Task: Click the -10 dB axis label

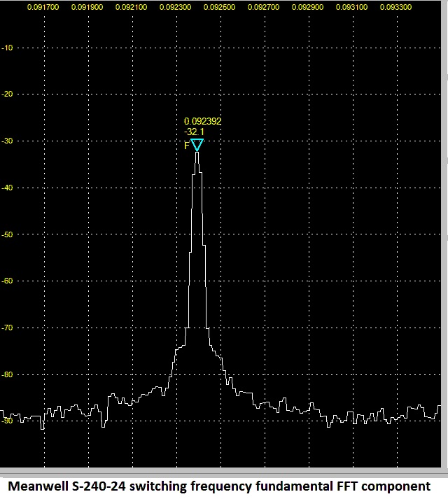Action: pyautogui.click(x=7, y=48)
